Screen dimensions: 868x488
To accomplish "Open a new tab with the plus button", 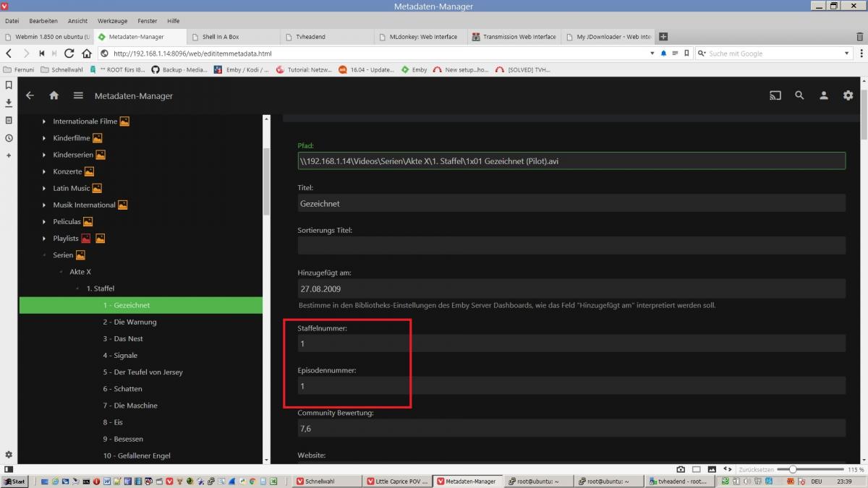I will click(x=663, y=37).
